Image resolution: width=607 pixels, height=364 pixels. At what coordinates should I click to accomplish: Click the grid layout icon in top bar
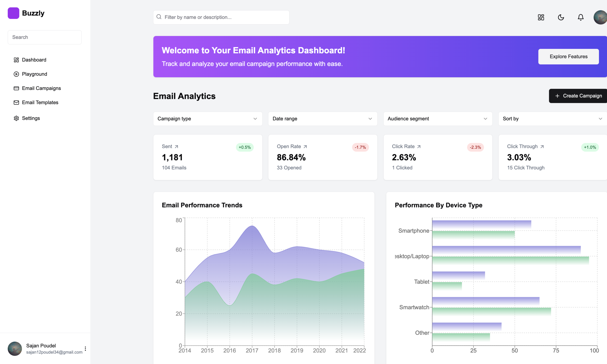tap(541, 17)
